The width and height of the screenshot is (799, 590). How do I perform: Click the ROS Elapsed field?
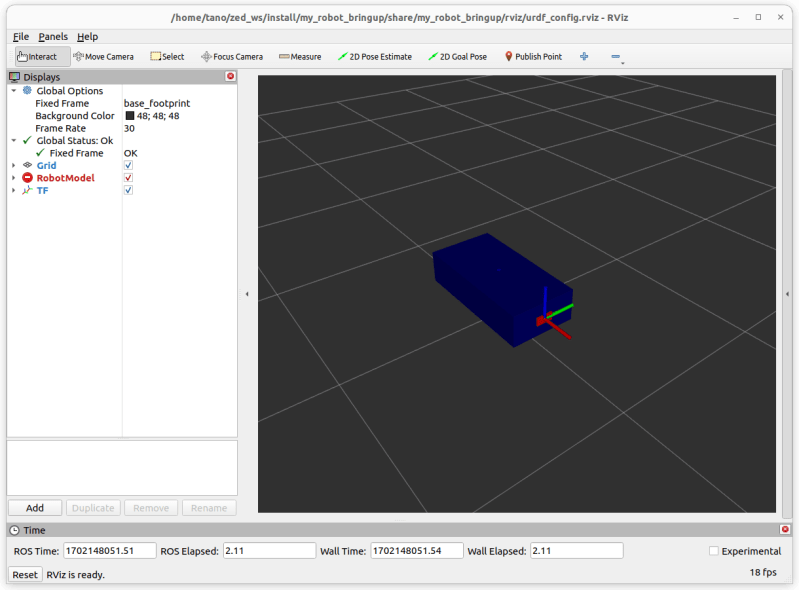[270, 551]
